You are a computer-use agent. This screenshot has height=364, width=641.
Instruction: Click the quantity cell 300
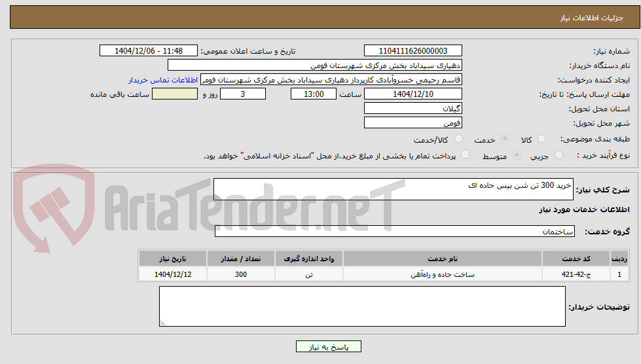[x=241, y=274]
